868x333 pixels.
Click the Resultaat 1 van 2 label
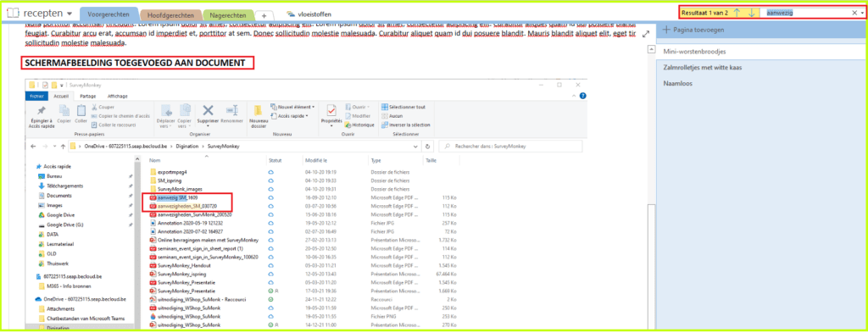pyautogui.click(x=704, y=12)
